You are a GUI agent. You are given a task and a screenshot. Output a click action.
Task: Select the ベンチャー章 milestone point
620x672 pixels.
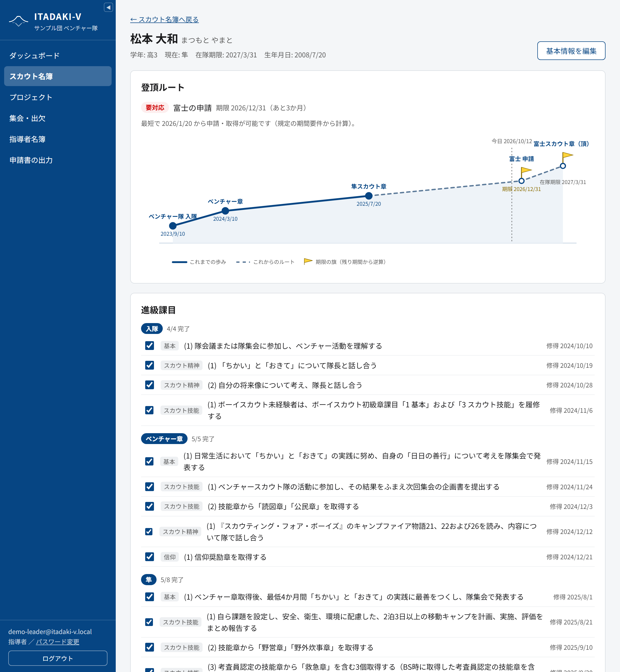226,211
